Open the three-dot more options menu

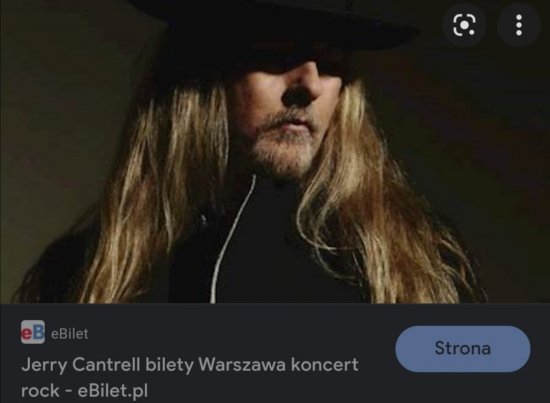point(519,25)
